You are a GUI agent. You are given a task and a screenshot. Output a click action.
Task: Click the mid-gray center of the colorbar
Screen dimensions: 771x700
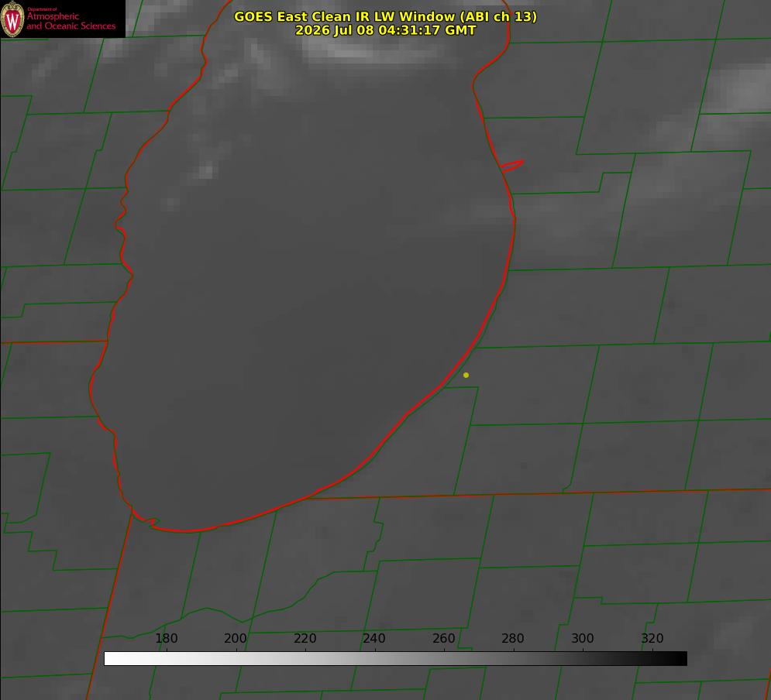tap(395, 659)
